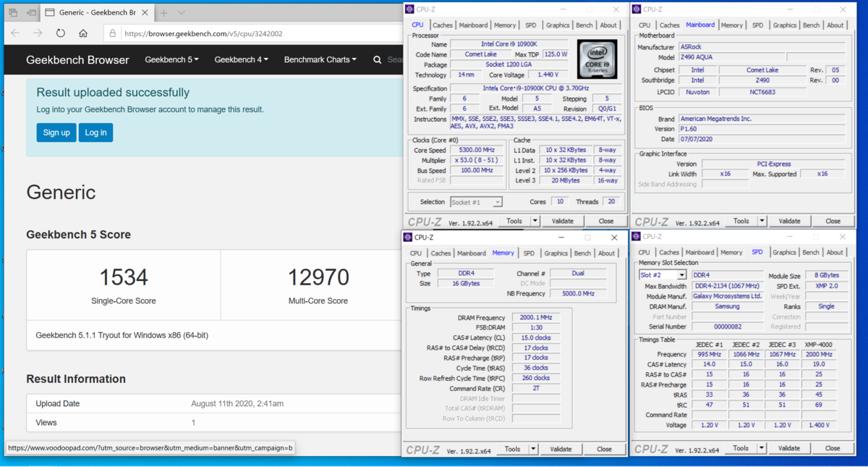Click the browser forward arrow

38,33
